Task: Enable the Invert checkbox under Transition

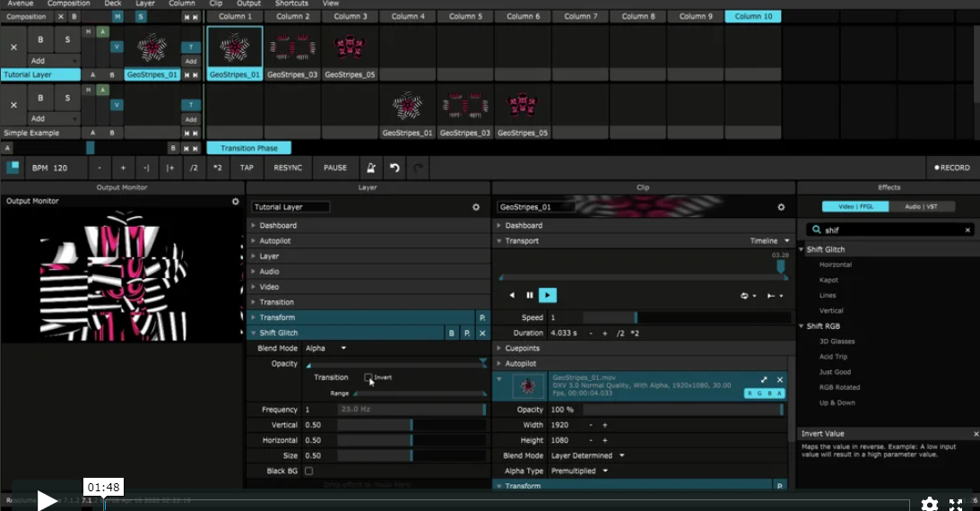Action: tap(369, 377)
